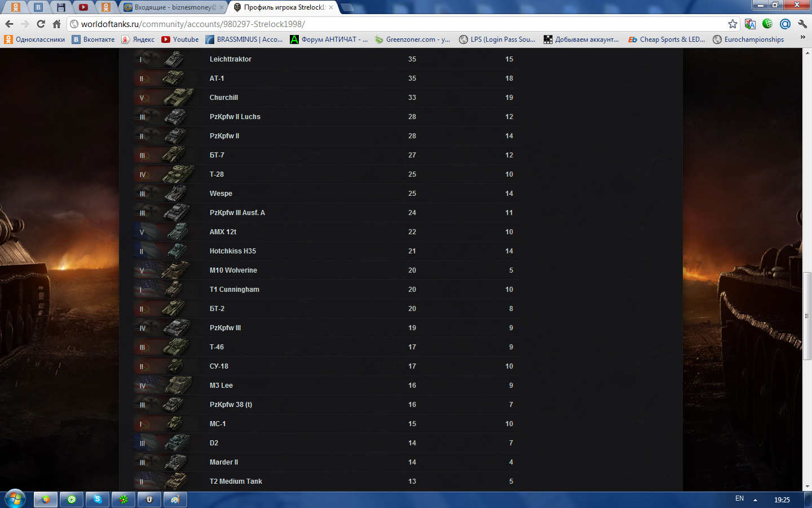Open the Форум АНТИЧАТ bookmark
Screen dimensions: 812x508
[329, 40]
